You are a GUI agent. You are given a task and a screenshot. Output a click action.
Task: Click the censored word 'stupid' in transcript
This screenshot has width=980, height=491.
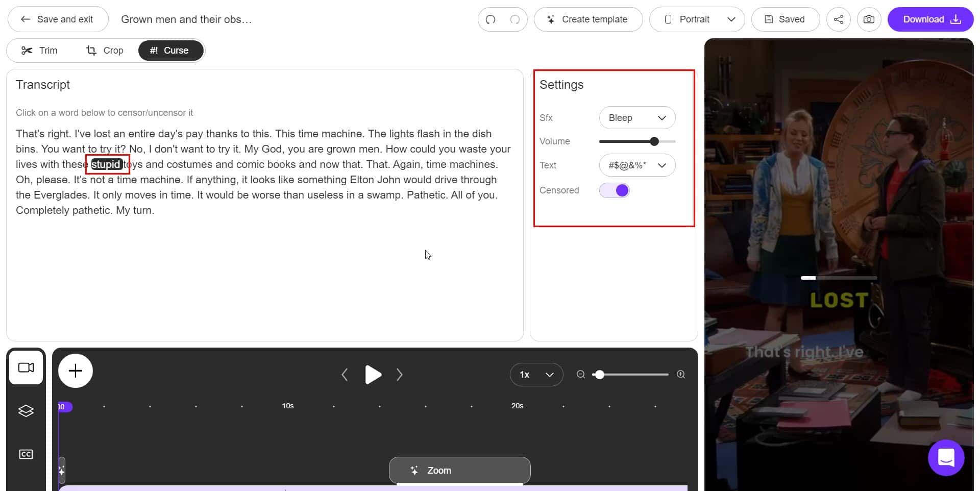pyautogui.click(x=107, y=164)
